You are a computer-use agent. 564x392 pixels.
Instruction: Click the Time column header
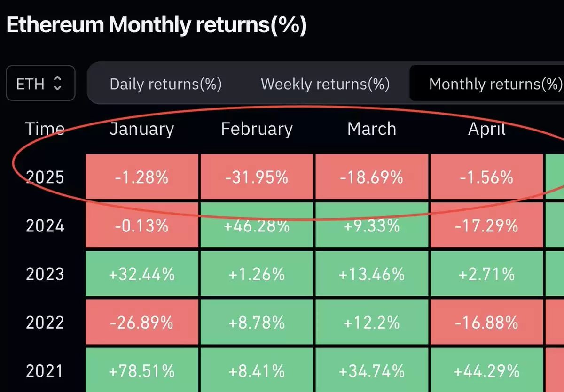pos(45,129)
